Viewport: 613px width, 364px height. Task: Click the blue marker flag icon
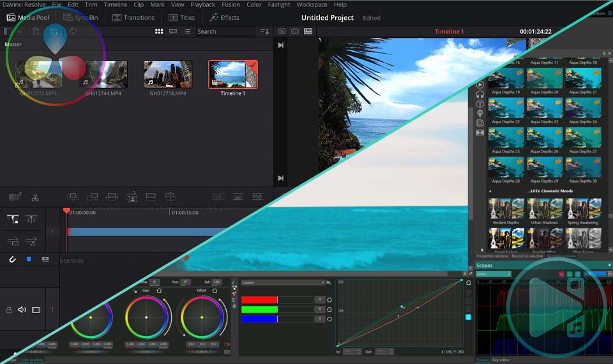coord(29,259)
